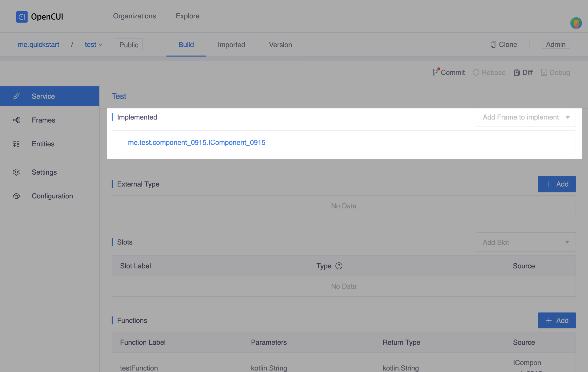Screen dimensions: 588x372
Task: Click the Frames sidebar icon
Action: click(x=16, y=120)
